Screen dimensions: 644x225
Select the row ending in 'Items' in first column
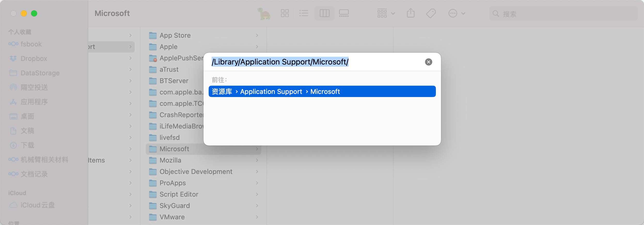111,160
